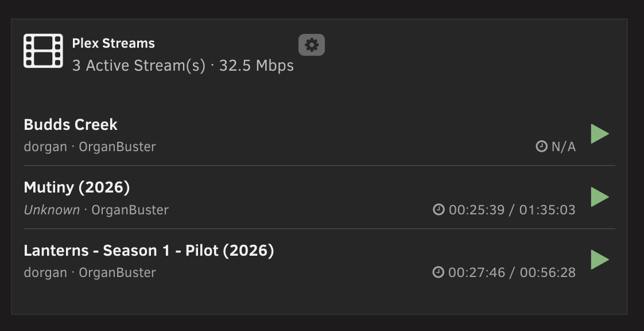
Task: Open Lanterns - Season 1 - Pilot title
Action: (x=149, y=251)
